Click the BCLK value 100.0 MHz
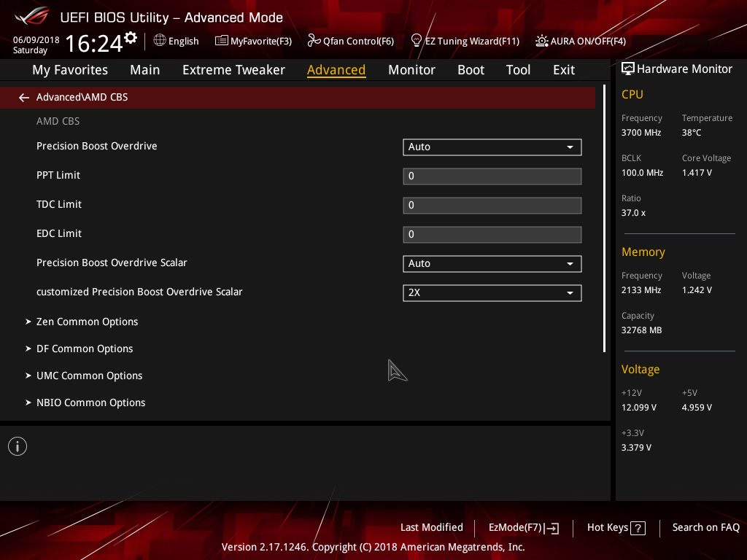This screenshot has height=560, width=747. (642, 172)
